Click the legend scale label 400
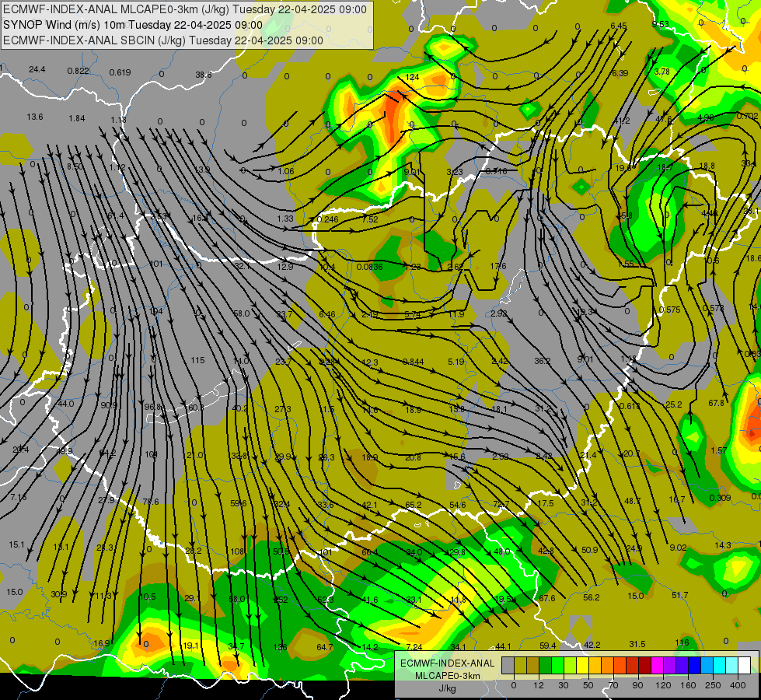 [x=738, y=685]
